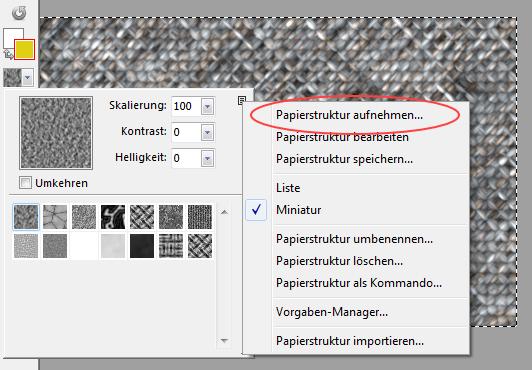Select the light gray cloudy texture thumbnail
The height and width of the screenshot is (370, 532).
[113, 246]
